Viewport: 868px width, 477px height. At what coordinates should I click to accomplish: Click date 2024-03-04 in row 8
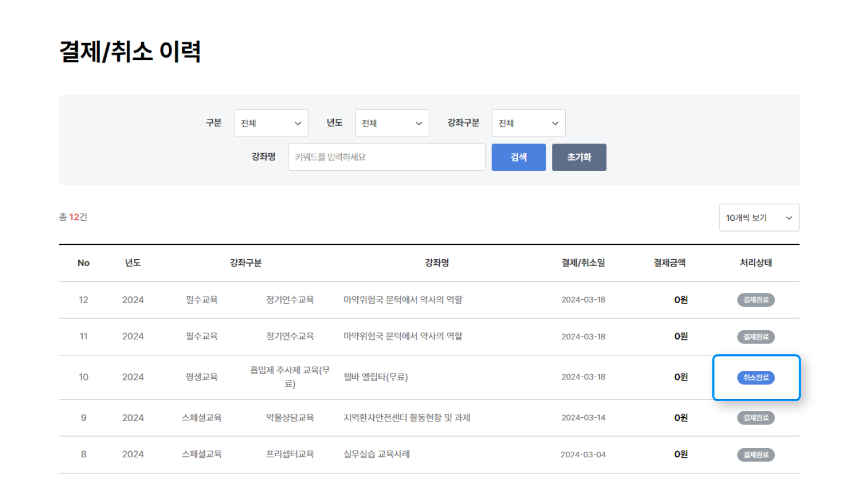click(x=583, y=455)
